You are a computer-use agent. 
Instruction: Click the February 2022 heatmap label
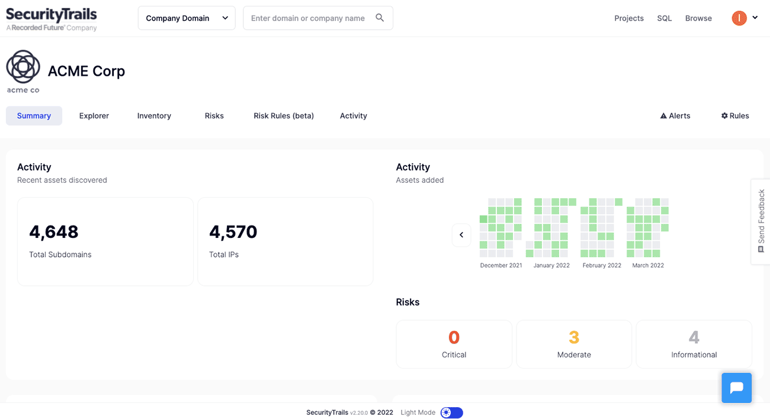click(x=602, y=265)
